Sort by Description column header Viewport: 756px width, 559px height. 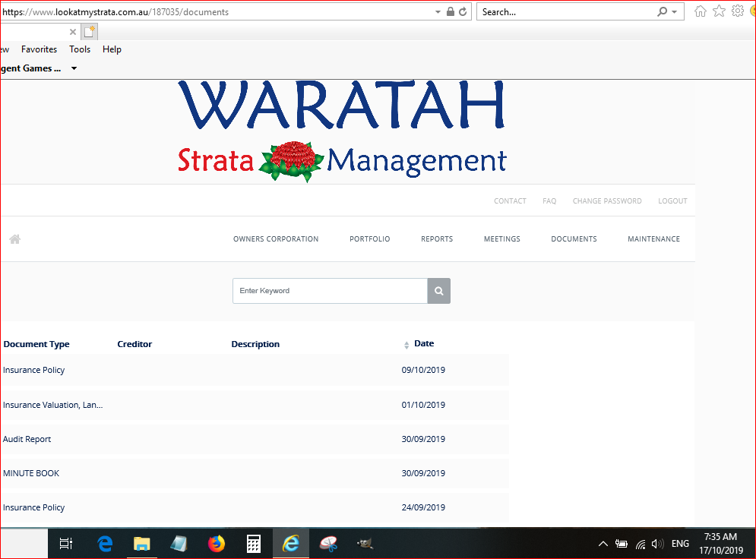(255, 344)
